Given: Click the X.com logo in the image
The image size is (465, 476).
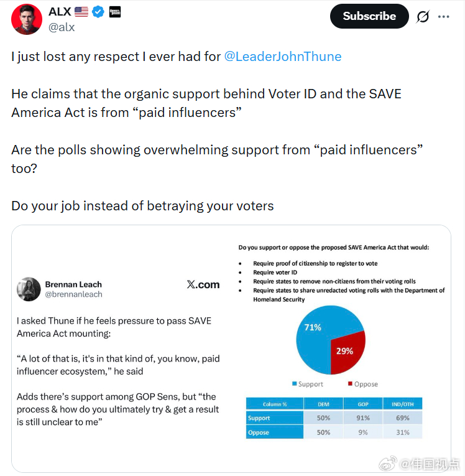Looking at the screenshot, I should 203,284.
